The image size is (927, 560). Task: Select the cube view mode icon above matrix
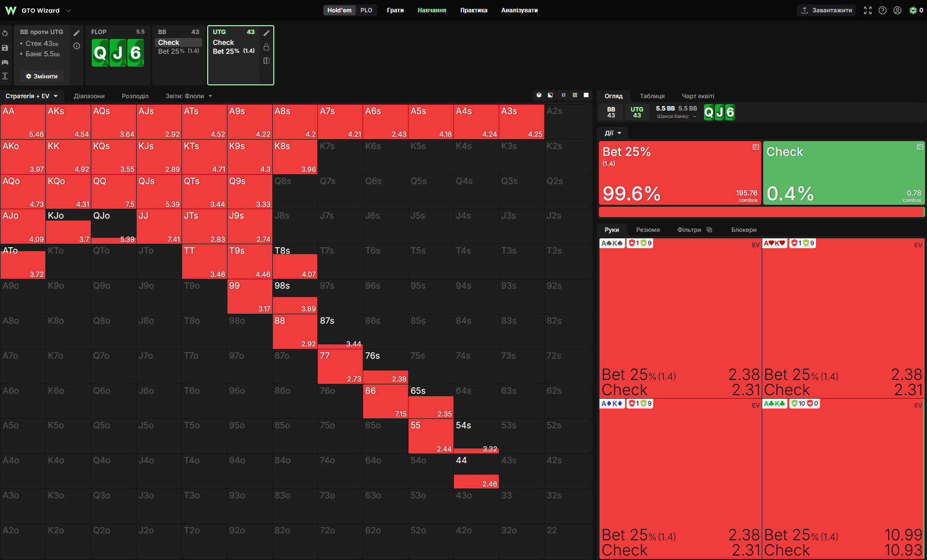coord(539,95)
